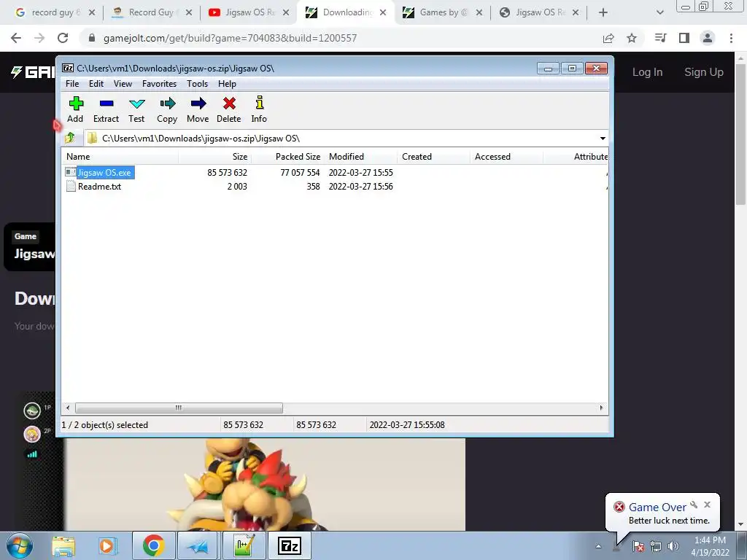Click Sign Up on Game Jolt
This screenshot has height=560, width=747.
704,72
